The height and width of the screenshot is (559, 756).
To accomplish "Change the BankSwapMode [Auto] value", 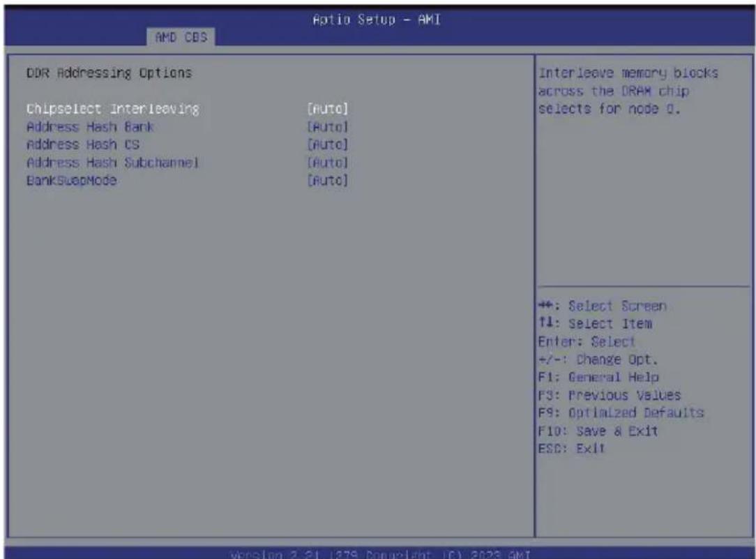I will 327,180.
